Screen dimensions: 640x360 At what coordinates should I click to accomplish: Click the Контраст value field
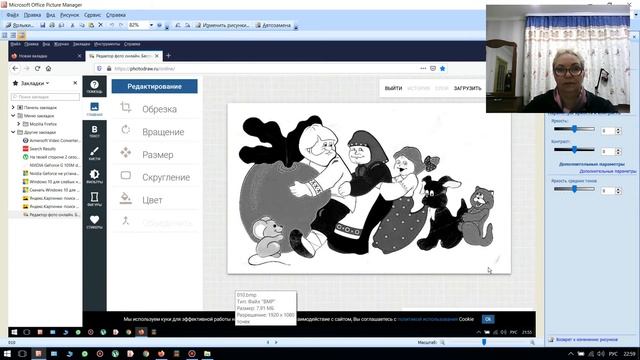[x=608, y=151]
